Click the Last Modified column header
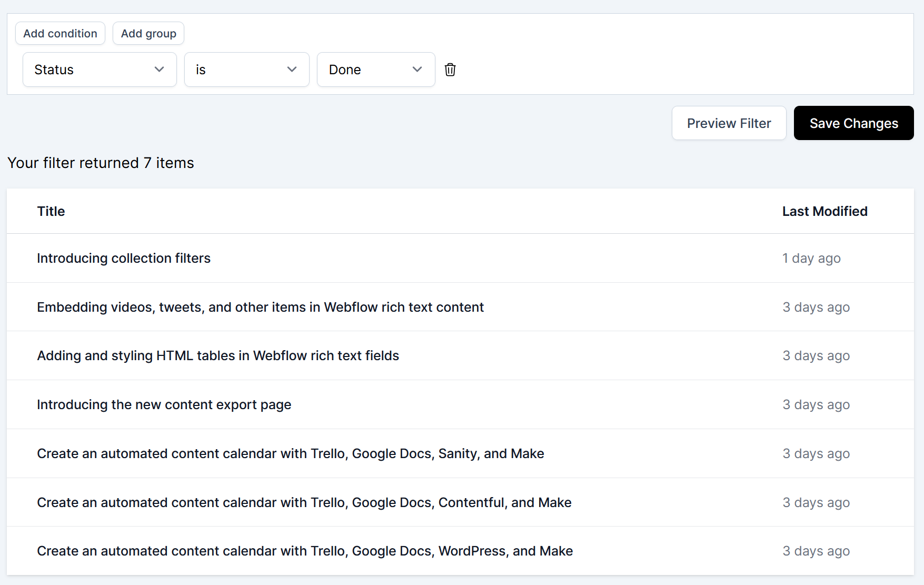The width and height of the screenshot is (924, 585). (x=824, y=211)
